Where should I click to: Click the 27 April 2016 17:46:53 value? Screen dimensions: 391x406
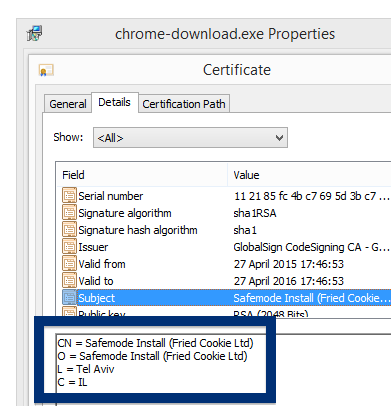(289, 281)
